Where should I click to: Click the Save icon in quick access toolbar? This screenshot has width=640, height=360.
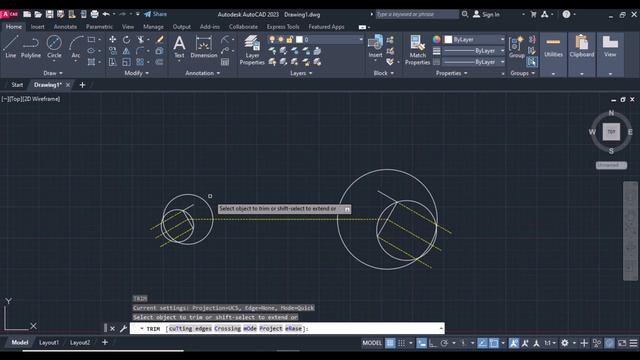coord(49,14)
